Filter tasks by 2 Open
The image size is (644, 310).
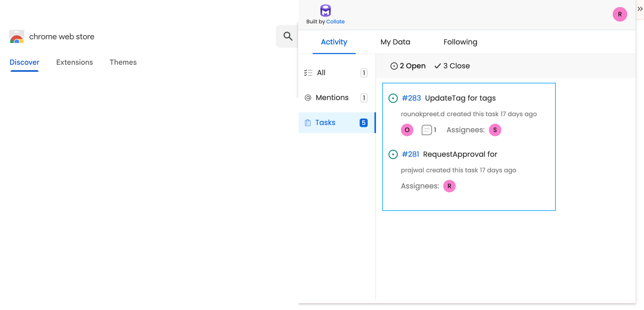point(408,66)
